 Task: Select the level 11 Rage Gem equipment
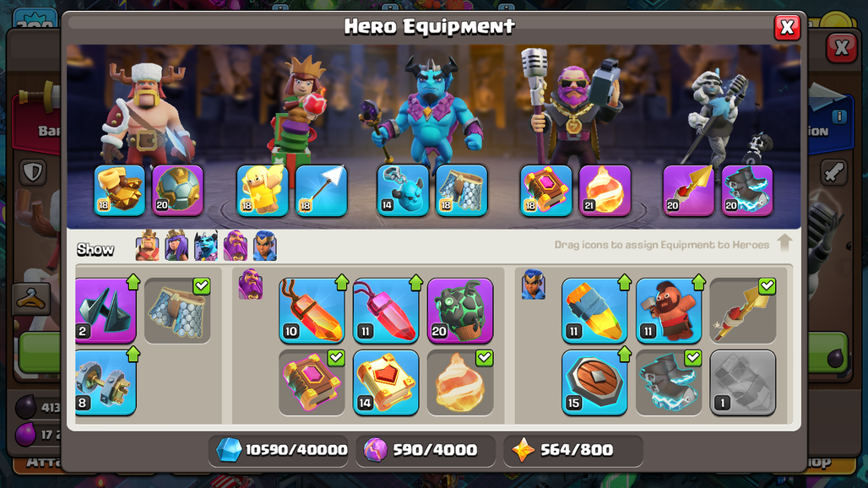click(386, 311)
